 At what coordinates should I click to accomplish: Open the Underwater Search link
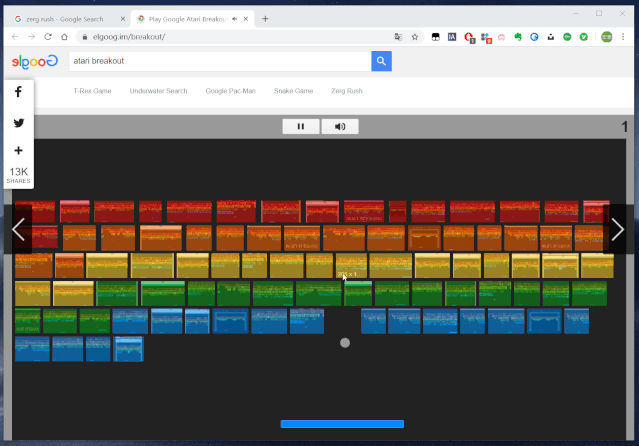pos(159,91)
